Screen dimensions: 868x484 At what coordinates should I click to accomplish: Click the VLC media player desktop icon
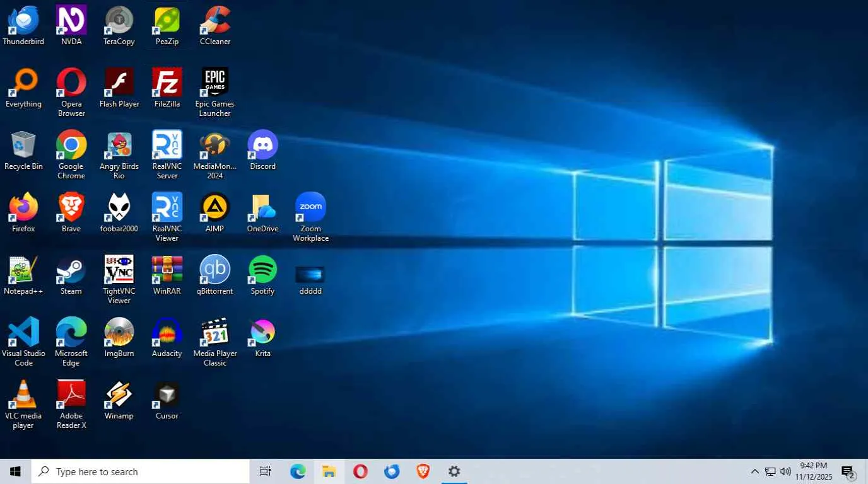23,405
